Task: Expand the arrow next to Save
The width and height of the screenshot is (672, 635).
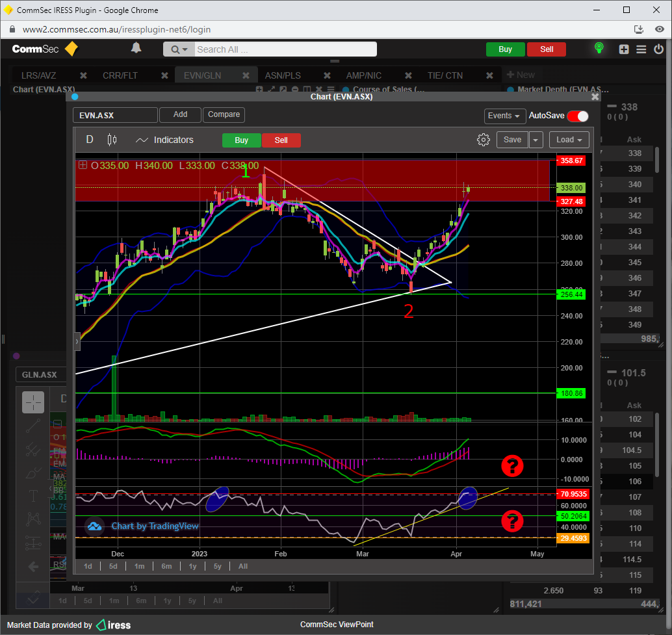Action: (x=536, y=140)
